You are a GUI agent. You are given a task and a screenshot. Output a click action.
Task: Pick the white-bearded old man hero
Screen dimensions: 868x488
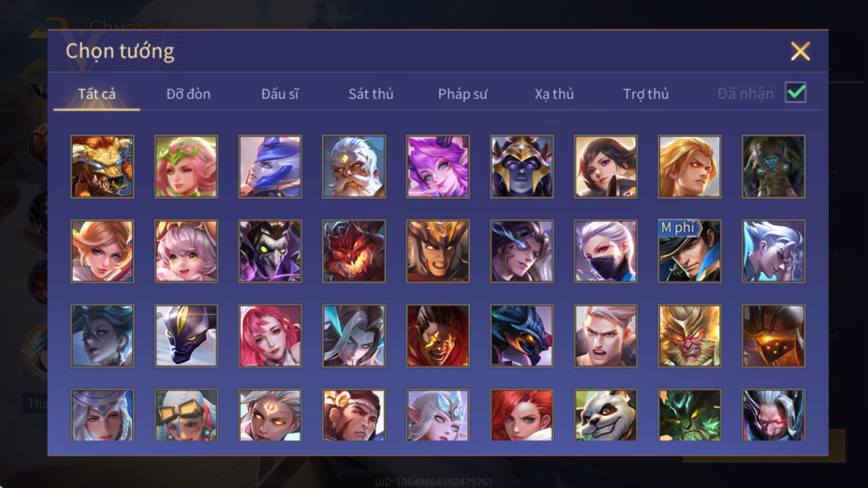[354, 166]
